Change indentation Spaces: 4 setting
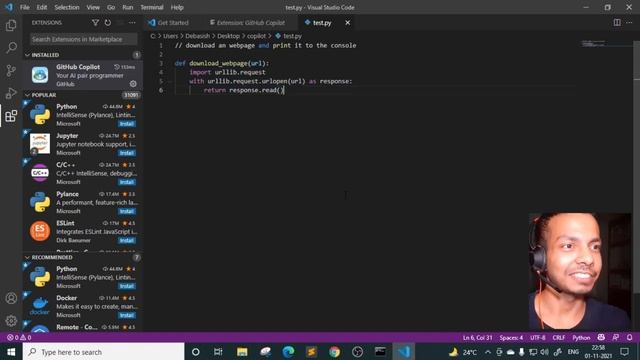 511,338
